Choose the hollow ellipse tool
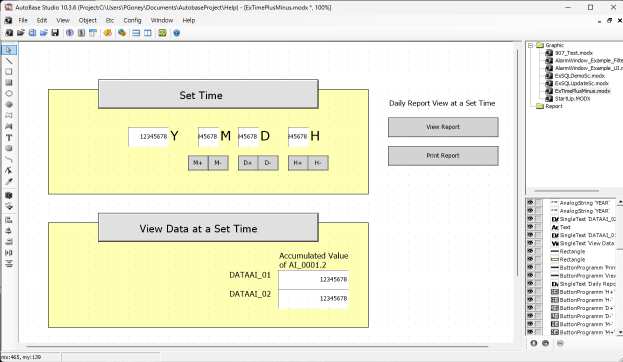Screen dimensions: 623x362 9,93
